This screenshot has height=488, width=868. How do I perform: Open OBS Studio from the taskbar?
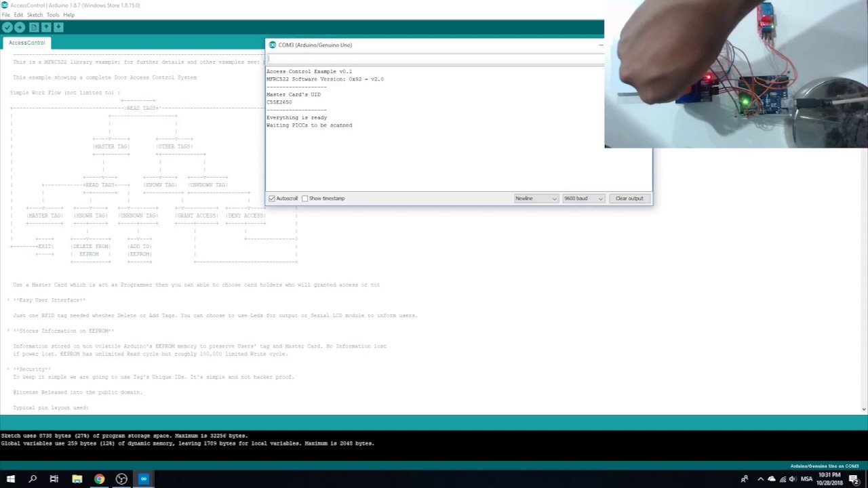121,479
